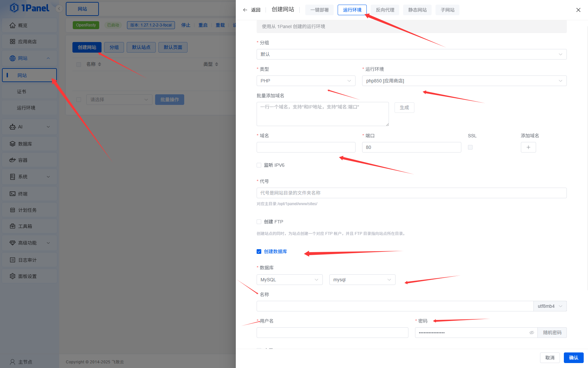
Task: Toggle password visibility eye icon
Action: coord(531,333)
